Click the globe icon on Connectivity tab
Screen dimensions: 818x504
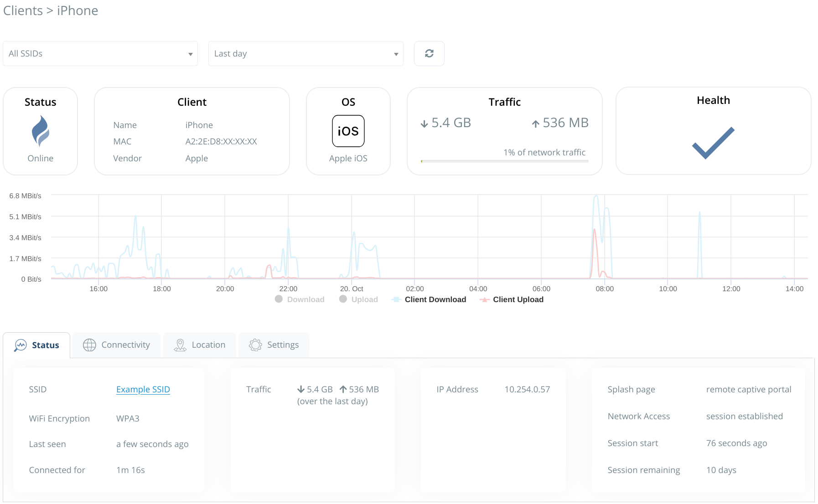point(89,345)
